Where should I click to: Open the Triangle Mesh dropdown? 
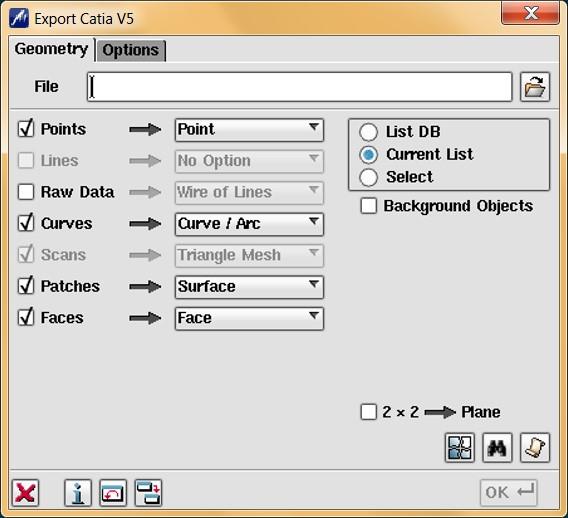249,255
